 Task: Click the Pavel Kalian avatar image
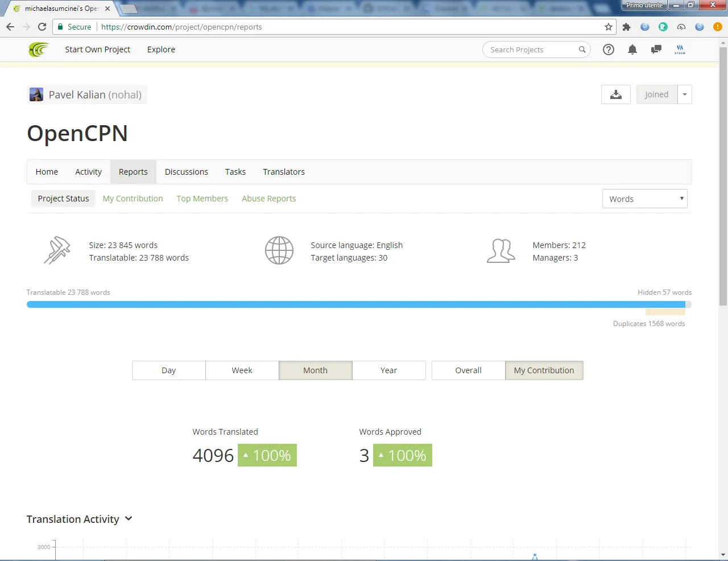(36, 94)
